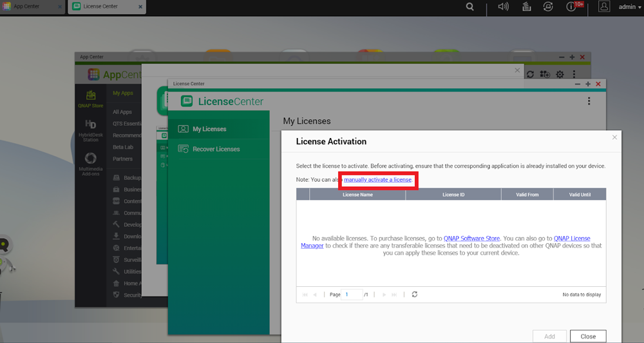Viewport: 644px width, 343px height.
Task: Open License Center three-dot more menu
Action: [589, 101]
